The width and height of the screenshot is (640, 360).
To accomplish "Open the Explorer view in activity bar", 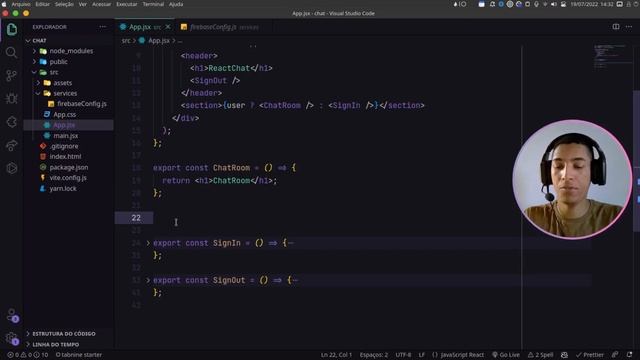I will (11, 29).
